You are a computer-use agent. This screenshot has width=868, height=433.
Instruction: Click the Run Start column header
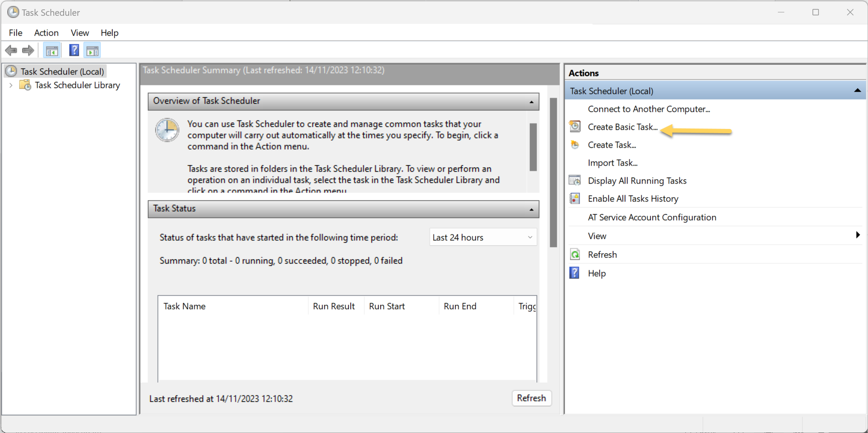pos(401,306)
